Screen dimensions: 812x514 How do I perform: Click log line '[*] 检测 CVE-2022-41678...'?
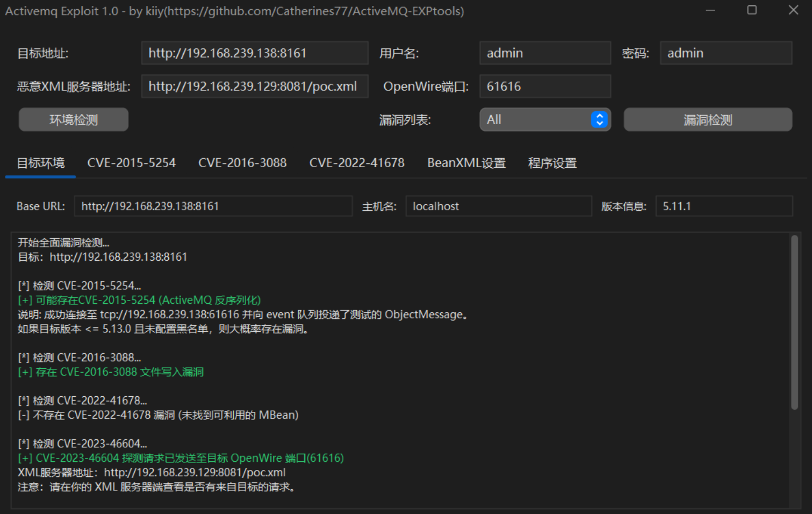[82, 401]
